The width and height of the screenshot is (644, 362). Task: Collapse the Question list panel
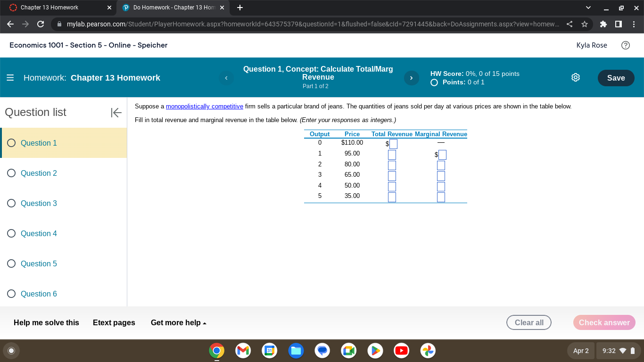pos(116,112)
